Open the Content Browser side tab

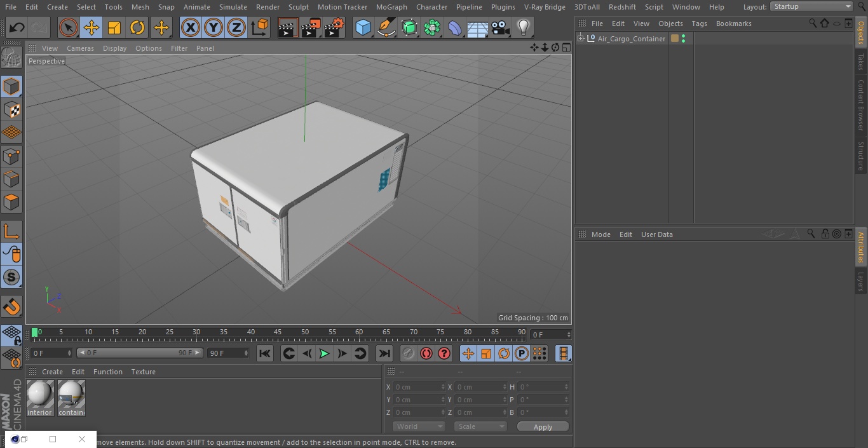pos(861,105)
